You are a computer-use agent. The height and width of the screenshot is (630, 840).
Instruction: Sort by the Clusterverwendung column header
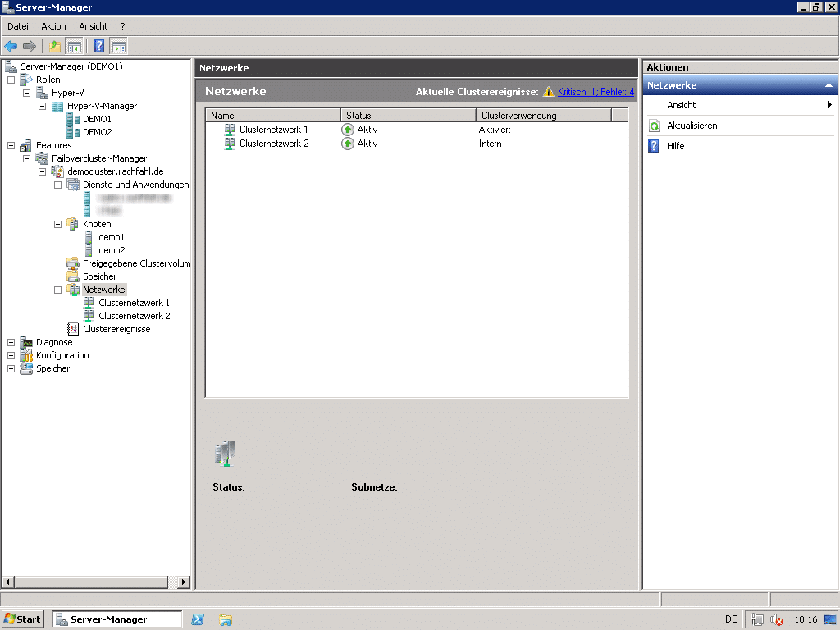544,115
